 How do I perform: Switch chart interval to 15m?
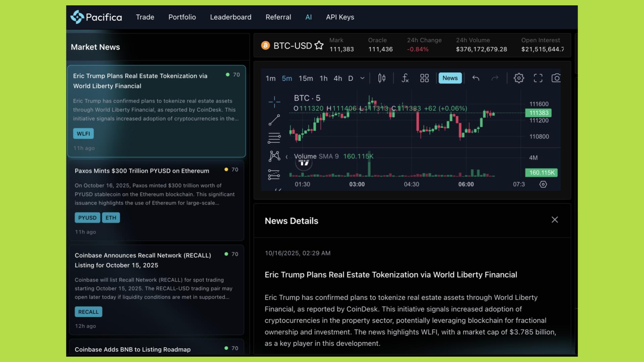306,78
